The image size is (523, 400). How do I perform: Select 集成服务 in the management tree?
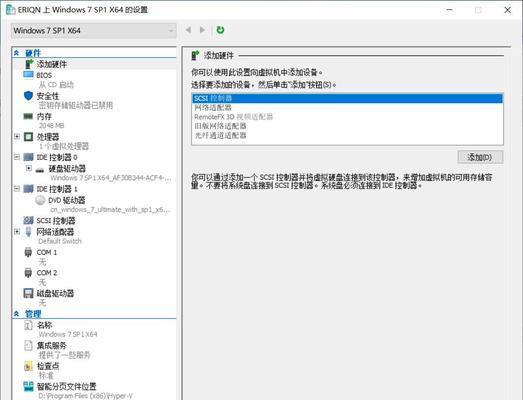tap(51, 346)
